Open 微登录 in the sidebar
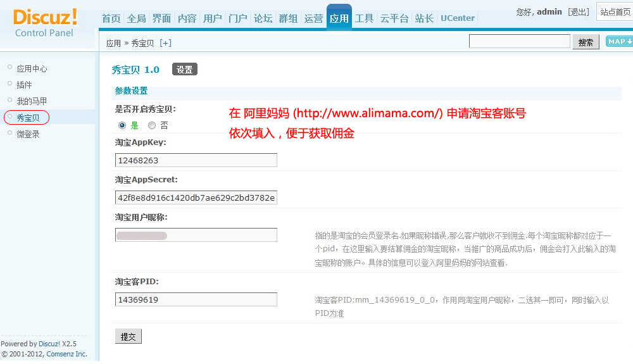 coord(28,134)
